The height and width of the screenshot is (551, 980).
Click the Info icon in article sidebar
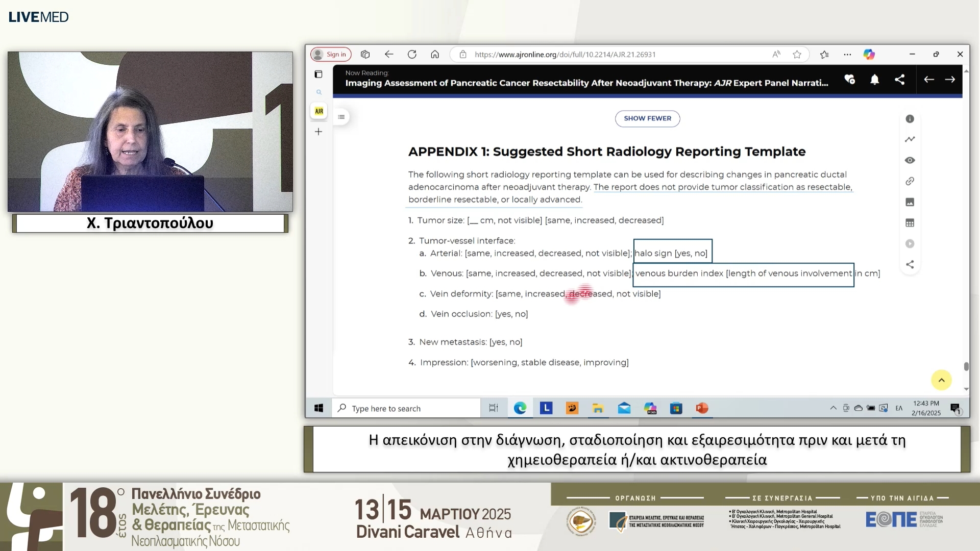click(x=910, y=119)
